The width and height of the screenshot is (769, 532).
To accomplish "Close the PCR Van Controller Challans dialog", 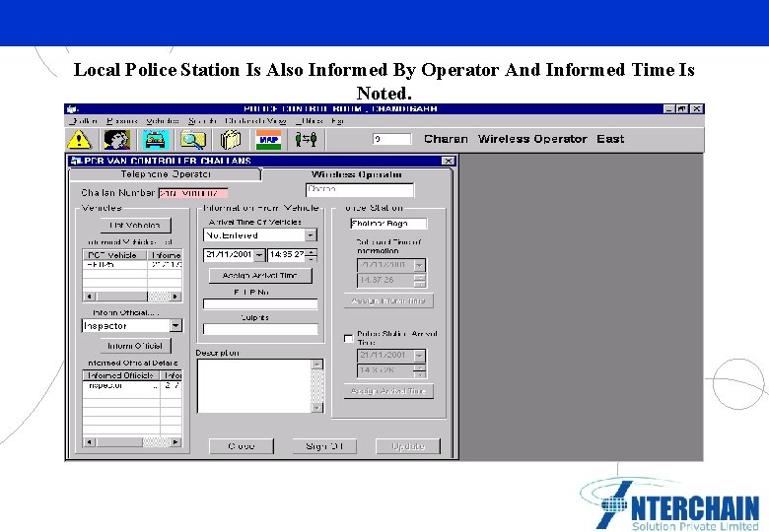I will [448, 161].
